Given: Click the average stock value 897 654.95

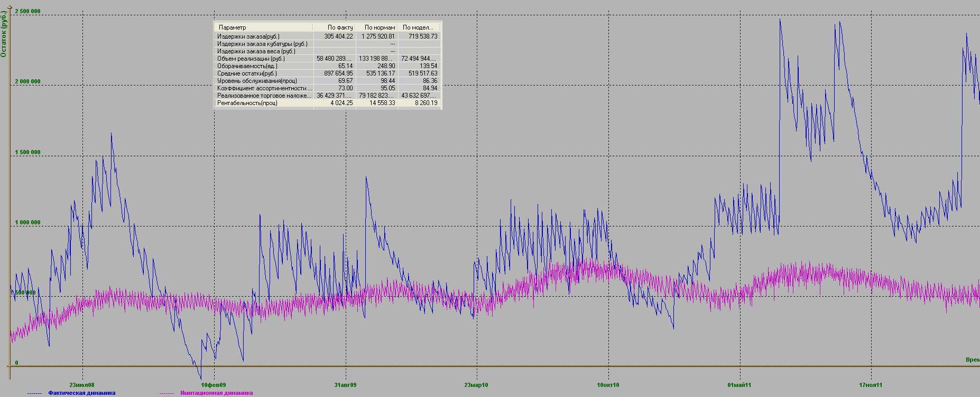Looking at the screenshot, I should coord(338,73).
